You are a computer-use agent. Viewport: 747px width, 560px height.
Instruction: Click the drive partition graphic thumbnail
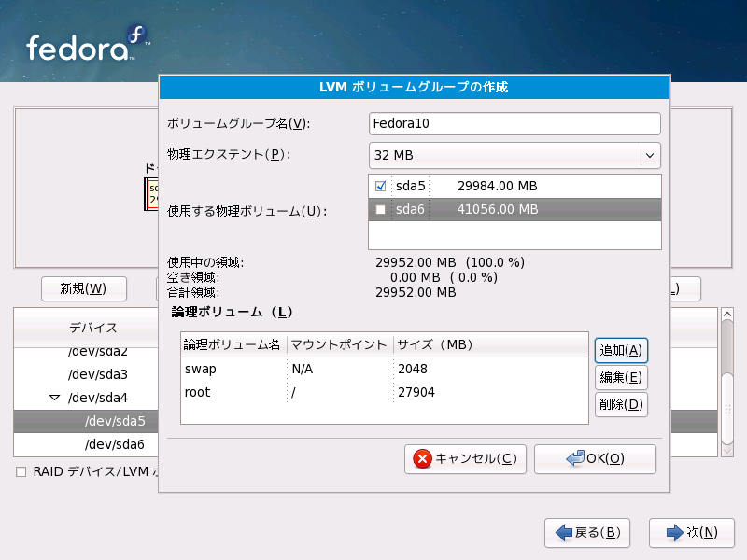(x=151, y=194)
